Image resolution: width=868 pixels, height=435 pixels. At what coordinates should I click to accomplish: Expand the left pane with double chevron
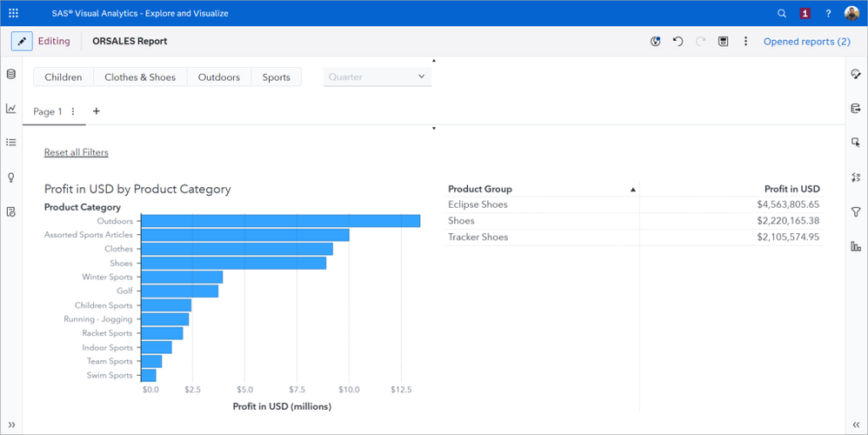pos(11,425)
